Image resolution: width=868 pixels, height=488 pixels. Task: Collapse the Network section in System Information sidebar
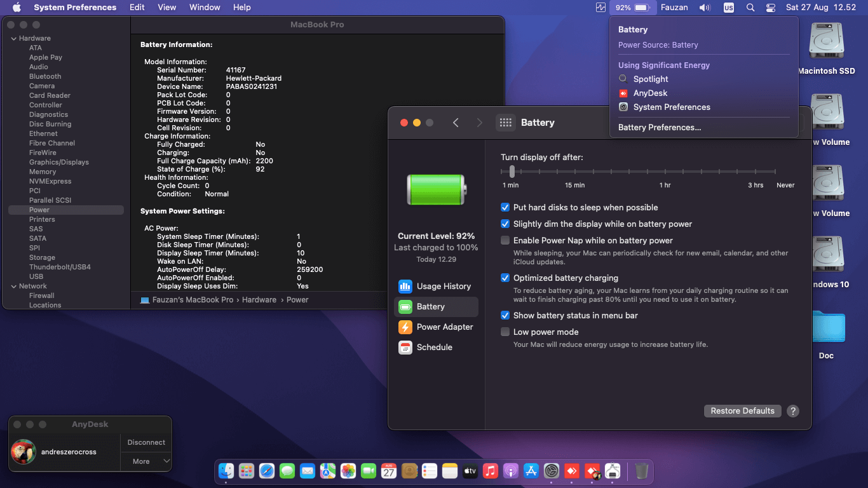coord(14,286)
